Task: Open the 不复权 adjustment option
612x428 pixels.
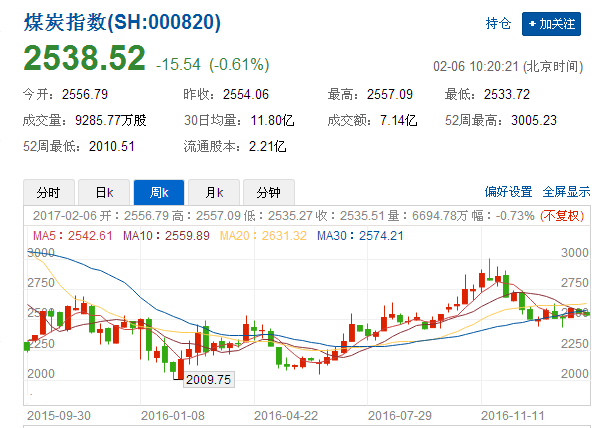Action: pyautogui.click(x=565, y=216)
